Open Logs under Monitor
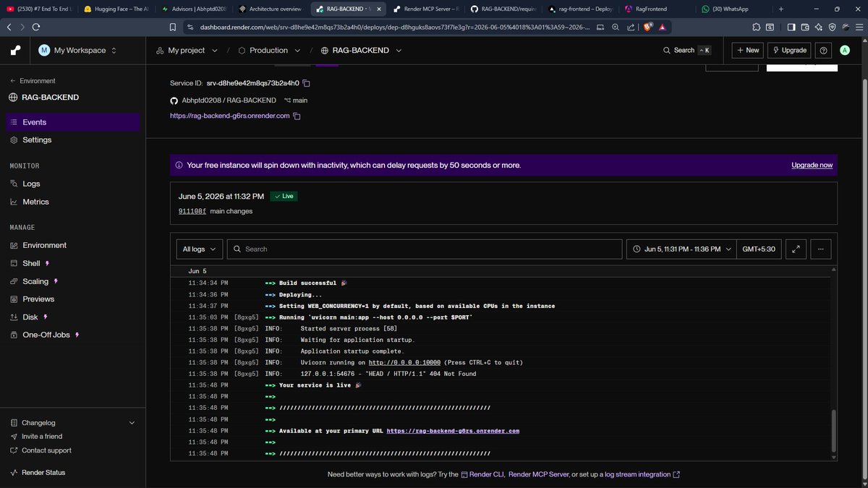 tap(31, 184)
